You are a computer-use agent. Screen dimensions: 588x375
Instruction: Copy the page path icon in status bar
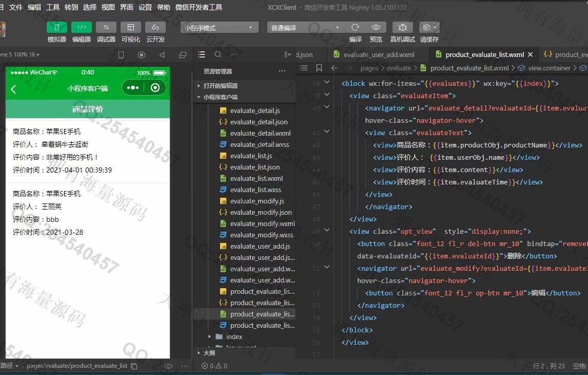click(x=134, y=366)
